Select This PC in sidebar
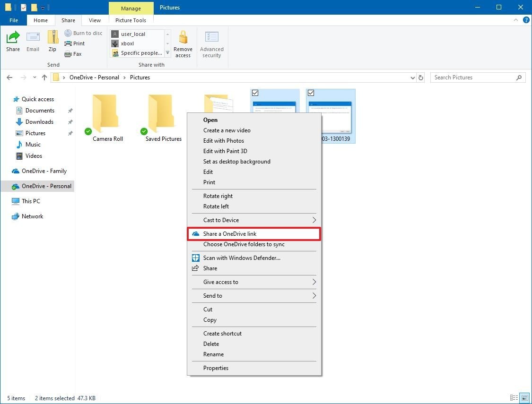 tap(31, 201)
